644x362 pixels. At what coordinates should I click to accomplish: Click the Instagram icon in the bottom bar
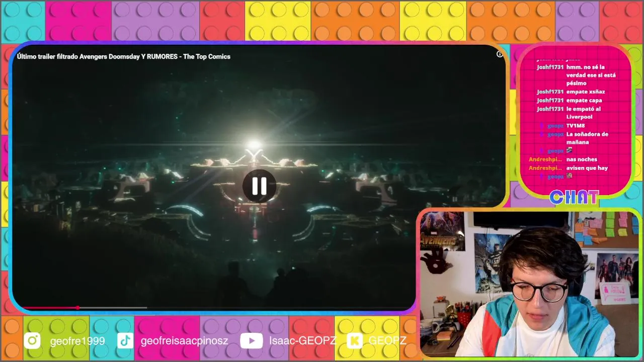coord(33,341)
